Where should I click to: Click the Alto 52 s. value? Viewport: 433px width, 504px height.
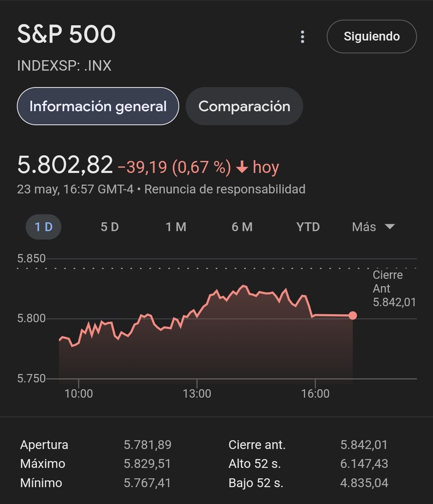point(364,463)
